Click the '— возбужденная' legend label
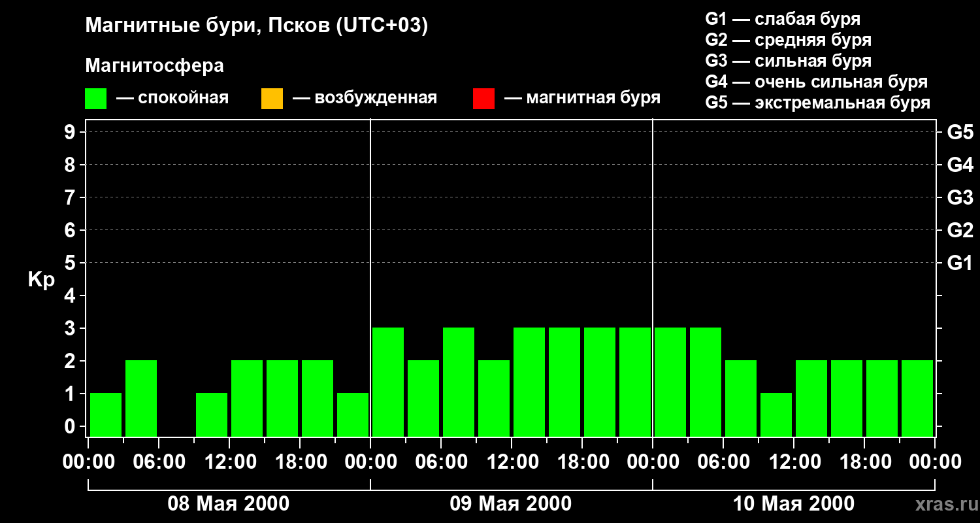980x523 pixels. [x=365, y=98]
